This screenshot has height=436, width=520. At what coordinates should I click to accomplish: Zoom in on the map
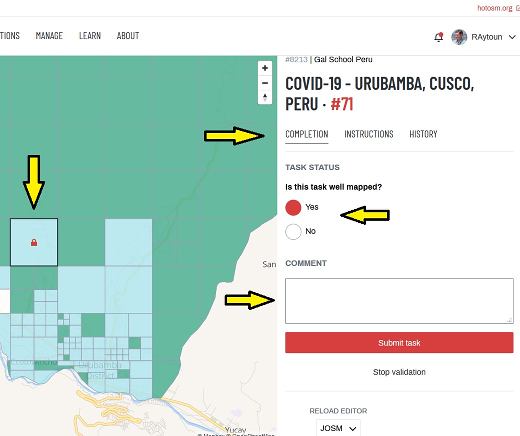click(265, 68)
